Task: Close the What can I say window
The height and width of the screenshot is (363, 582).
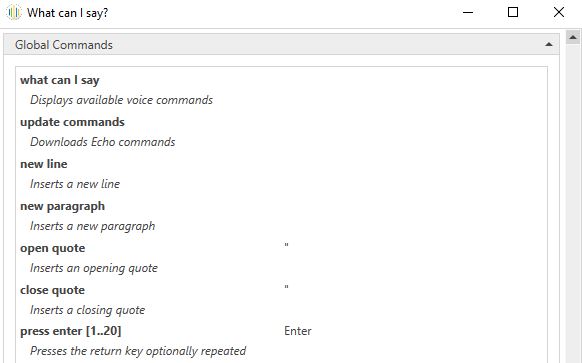Action: point(559,12)
